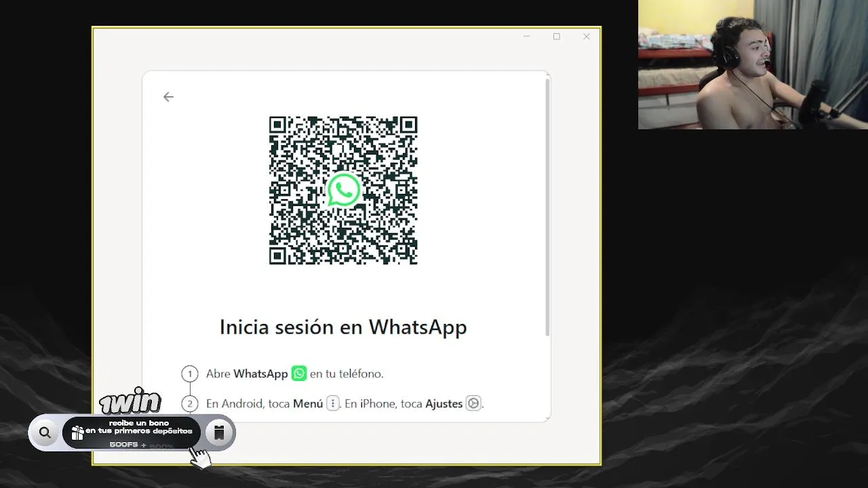Click the 'Inicia sesión en WhatsApp' heading
Viewport: 868px width, 488px height.
point(343,327)
